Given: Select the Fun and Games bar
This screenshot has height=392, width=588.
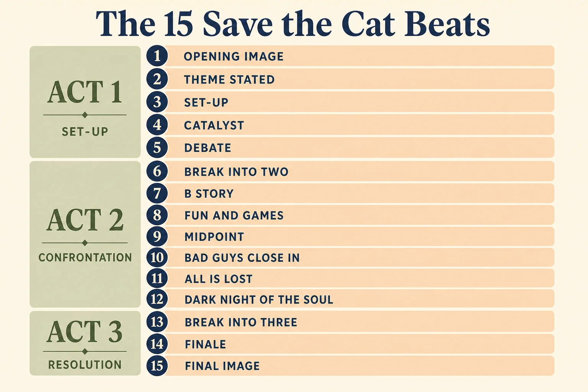Looking at the screenshot, I should click(350, 215).
